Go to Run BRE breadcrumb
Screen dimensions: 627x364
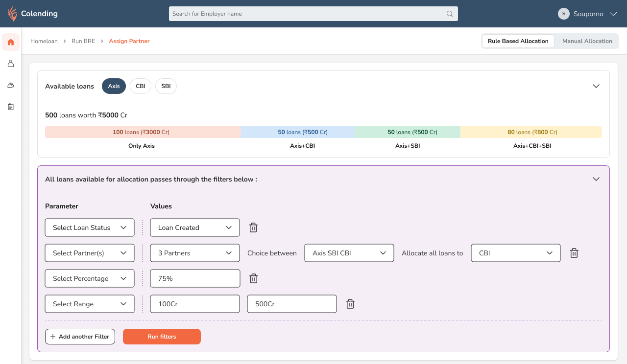tap(83, 41)
